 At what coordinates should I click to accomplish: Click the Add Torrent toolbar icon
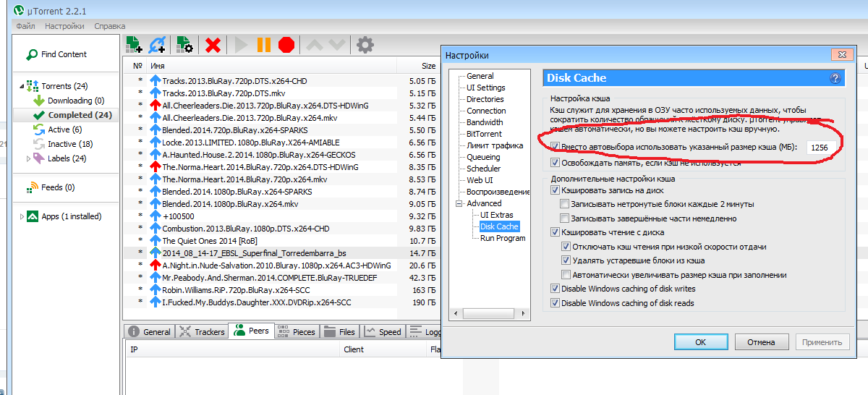click(133, 45)
